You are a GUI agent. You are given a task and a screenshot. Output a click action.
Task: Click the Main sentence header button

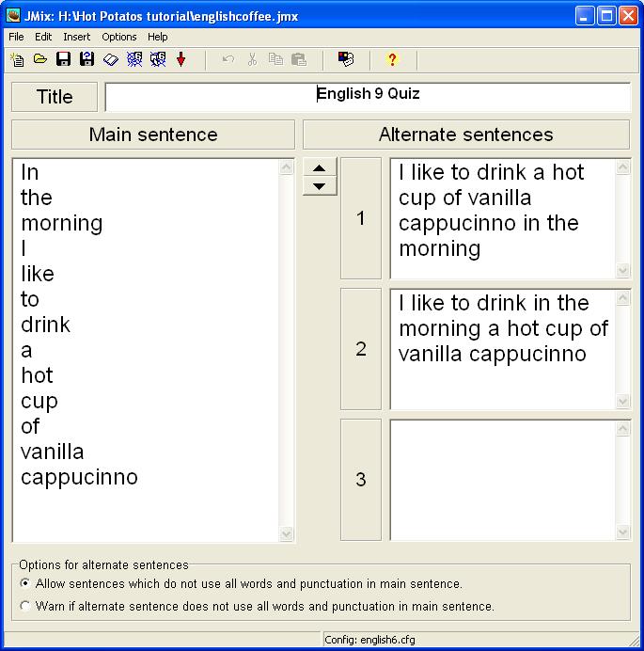click(153, 135)
